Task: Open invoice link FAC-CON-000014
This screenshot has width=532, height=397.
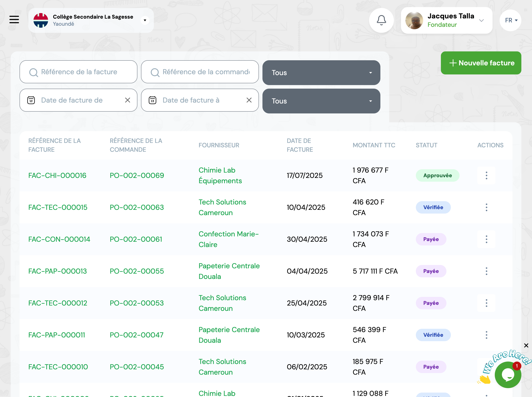Action: click(x=59, y=239)
